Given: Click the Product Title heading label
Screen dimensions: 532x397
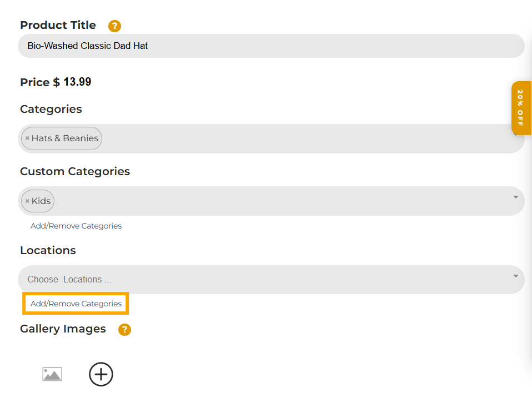Looking at the screenshot, I should [x=58, y=25].
